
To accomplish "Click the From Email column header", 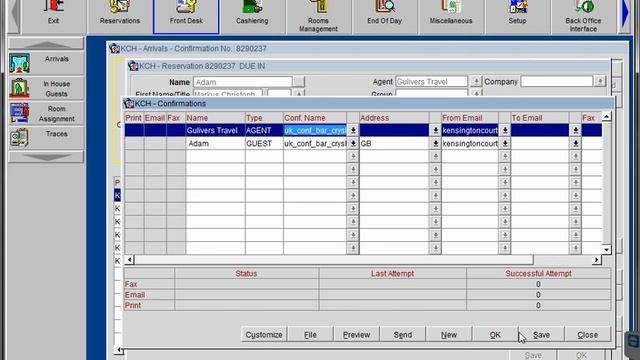I will point(470,118).
